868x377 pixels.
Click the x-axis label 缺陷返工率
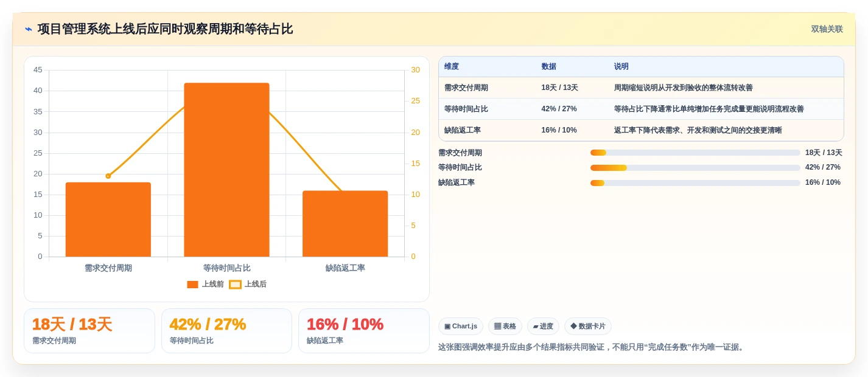coord(345,268)
